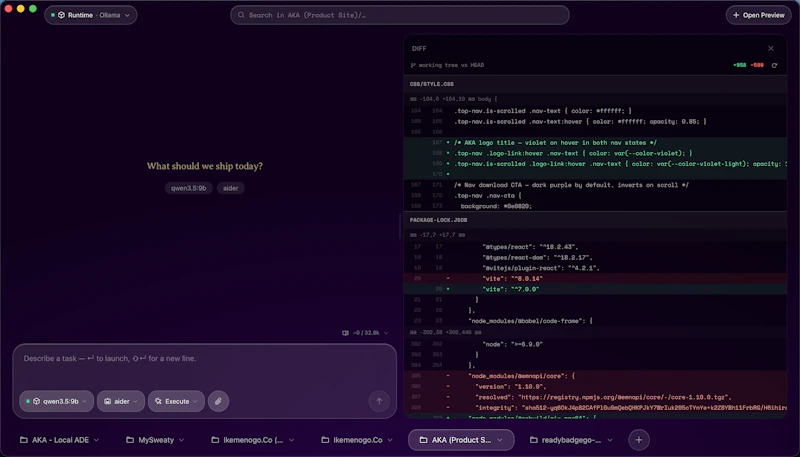Click the Open Preview button
Image resolution: width=800 pixels, height=457 pixels.
click(x=758, y=15)
